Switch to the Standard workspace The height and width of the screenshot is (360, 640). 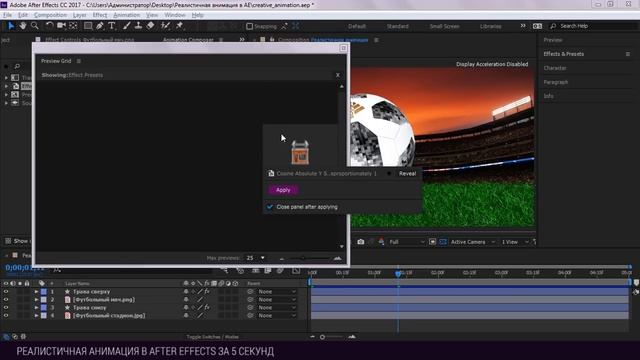[397, 26]
